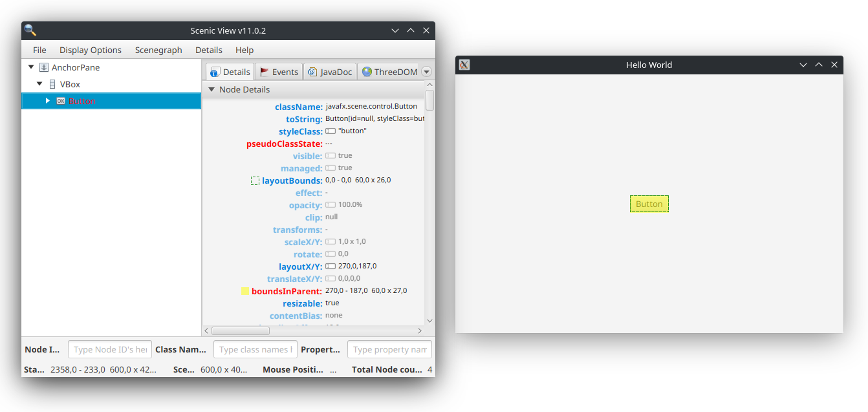The image size is (868, 412).
Task: Open the Scenegraph menu
Action: 158,50
